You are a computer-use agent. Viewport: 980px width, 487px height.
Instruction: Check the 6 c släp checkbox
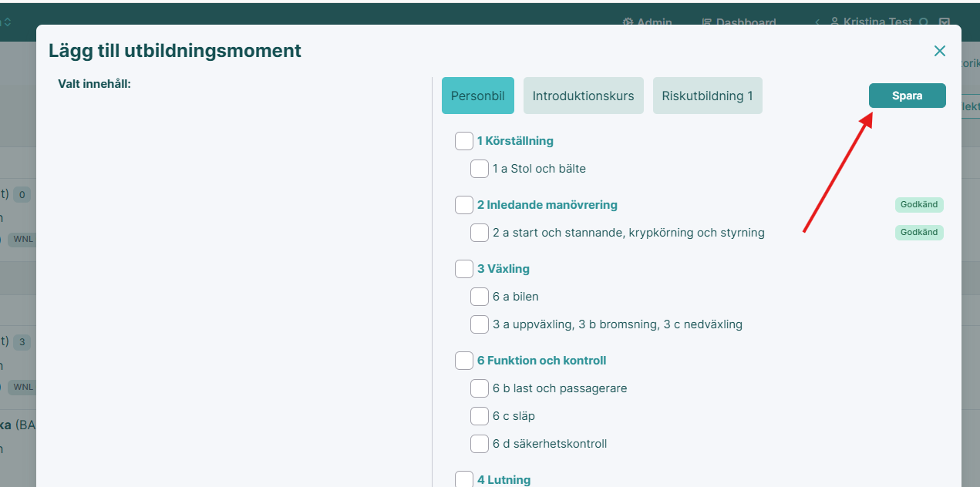(479, 416)
